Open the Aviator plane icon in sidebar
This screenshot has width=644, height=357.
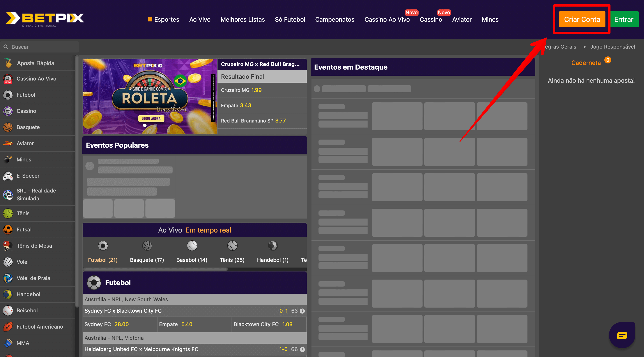click(8, 143)
